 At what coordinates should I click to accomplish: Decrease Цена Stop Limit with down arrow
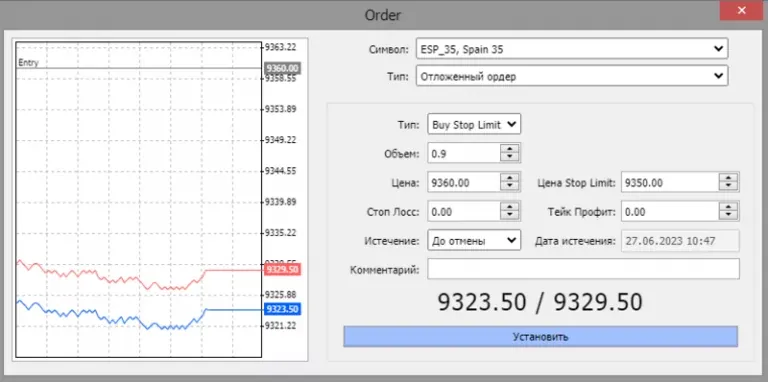point(728,187)
